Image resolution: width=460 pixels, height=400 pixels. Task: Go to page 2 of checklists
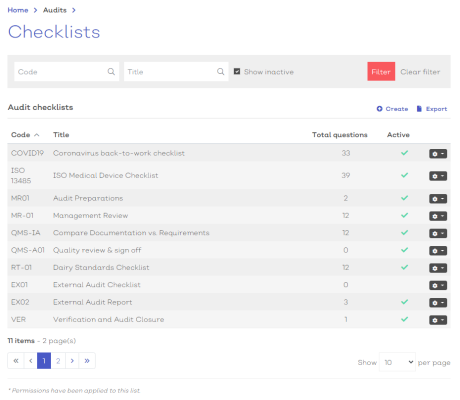(x=58, y=361)
